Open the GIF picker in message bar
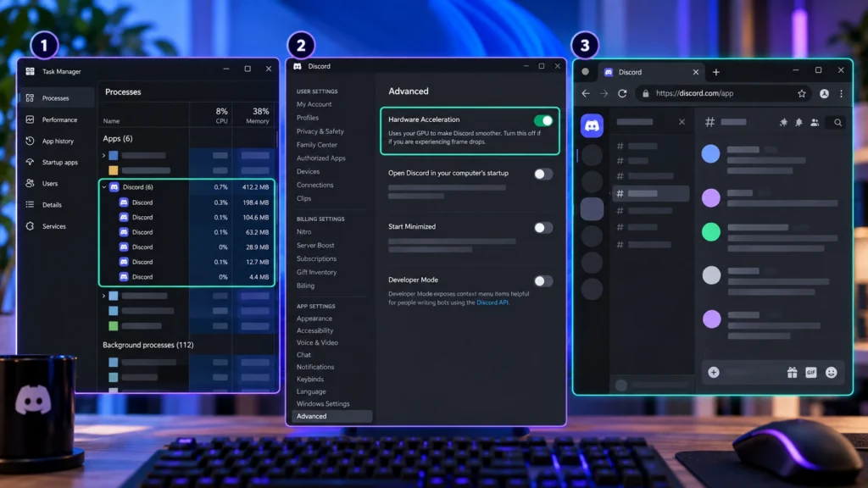This screenshot has height=488, width=868. point(811,373)
